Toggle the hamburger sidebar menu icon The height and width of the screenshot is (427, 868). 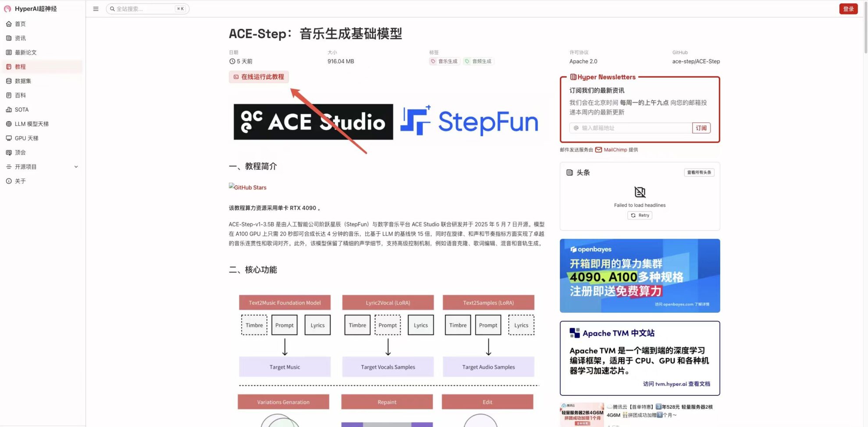tap(96, 9)
